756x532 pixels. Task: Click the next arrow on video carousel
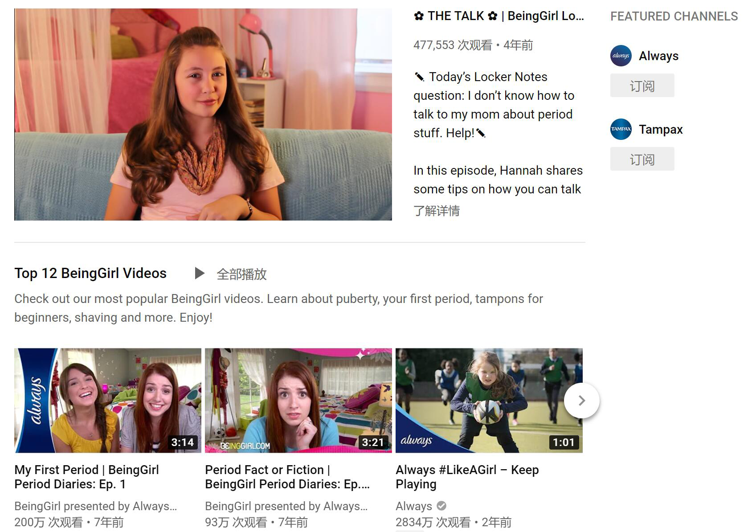tap(581, 401)
